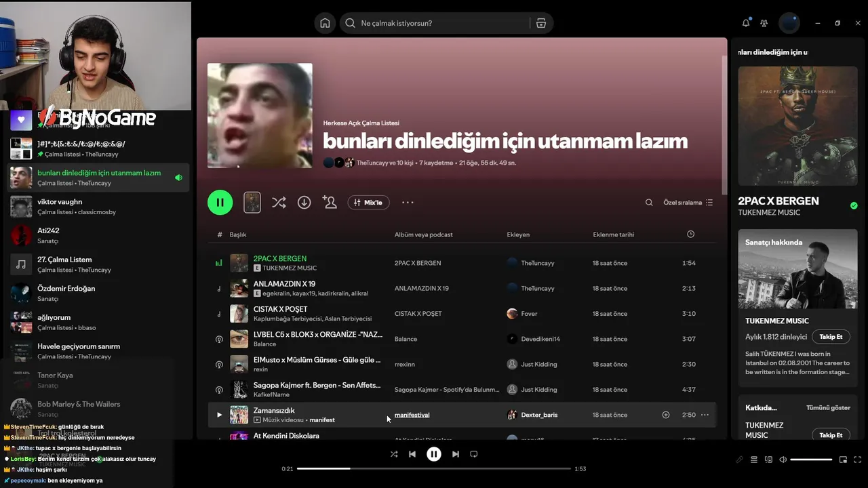Open playlist more options (three dots)
The width and height of the screenshot is (868, 488).
[408, 202]
